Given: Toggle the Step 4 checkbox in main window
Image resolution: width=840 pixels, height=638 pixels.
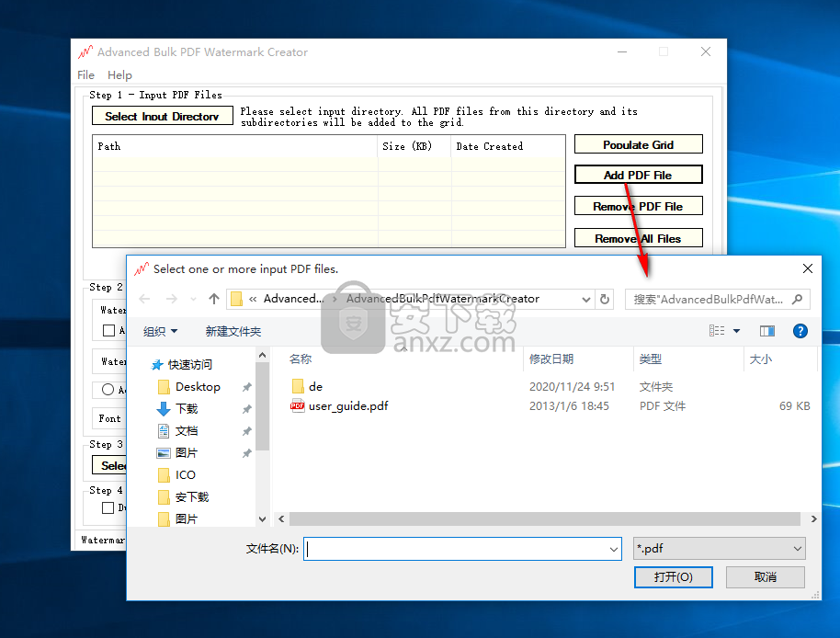Looking at the screenshot, I should click(108, 507).
